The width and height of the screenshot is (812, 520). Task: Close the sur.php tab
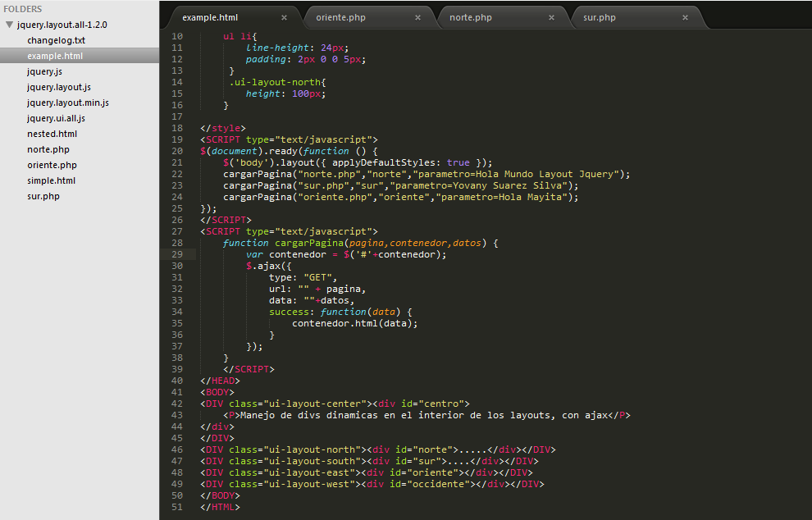pos(685,16)
